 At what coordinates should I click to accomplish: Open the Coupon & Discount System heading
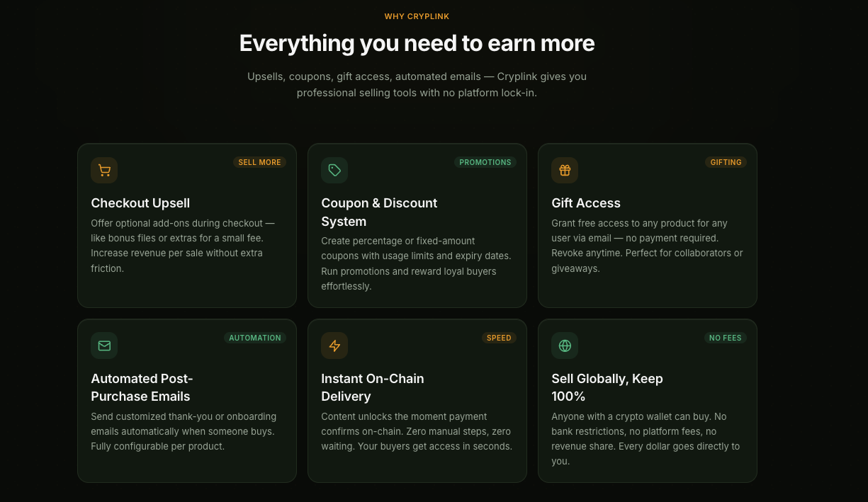tap(379, 212)
